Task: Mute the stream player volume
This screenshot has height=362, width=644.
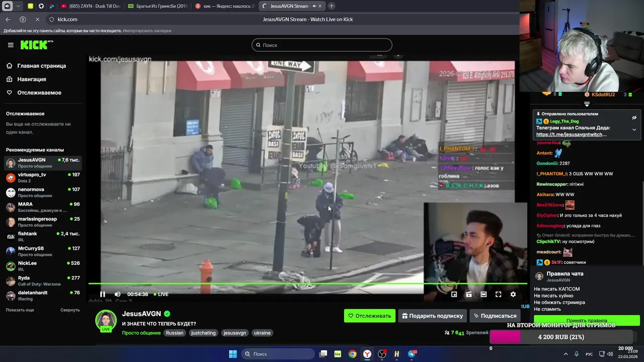Action: pyautogui.click(x=117, y=294)
